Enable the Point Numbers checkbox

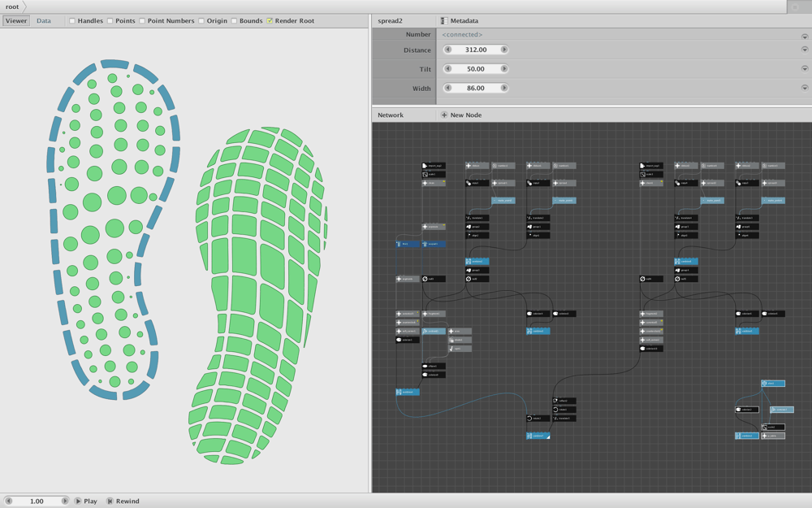[x=142, y=21]
